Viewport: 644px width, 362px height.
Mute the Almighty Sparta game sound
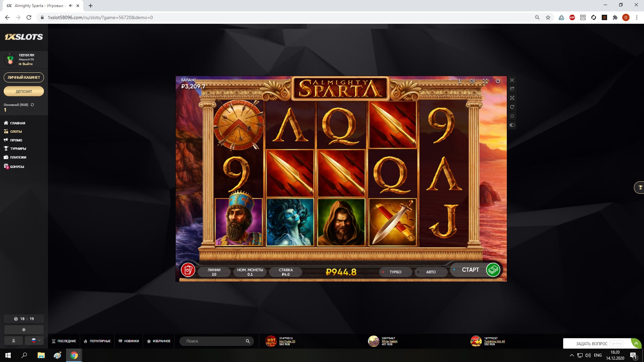pyautogui.click(x=472, y=81)
